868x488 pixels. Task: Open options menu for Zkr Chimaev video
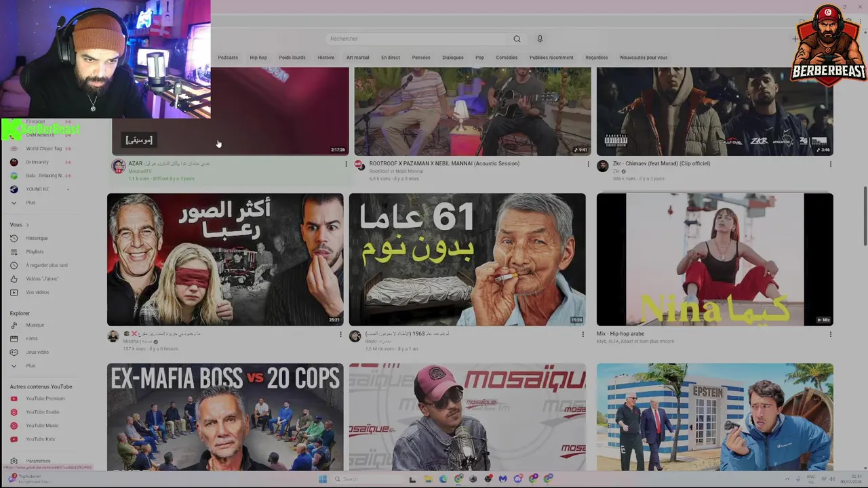pos(830,164)
